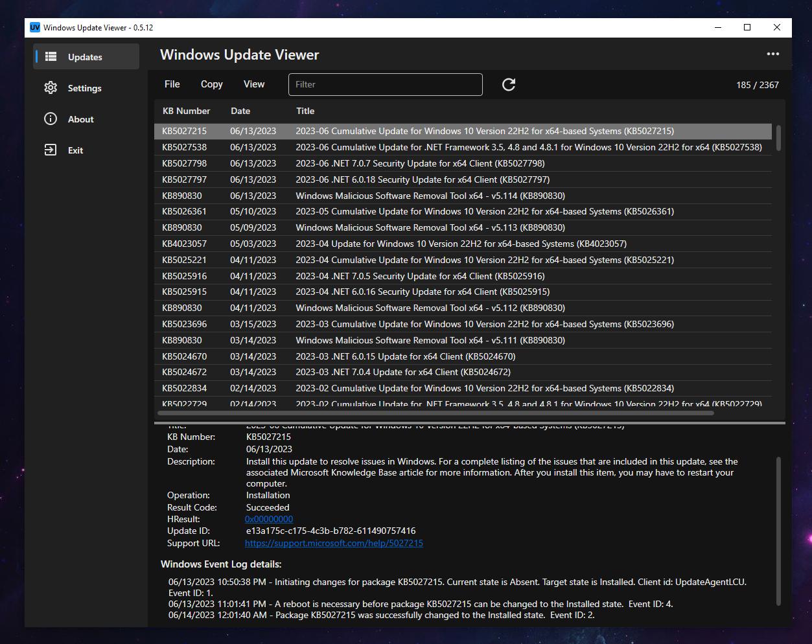Select the KB5027798 .NET 7.0.7 row

point(463,163)
